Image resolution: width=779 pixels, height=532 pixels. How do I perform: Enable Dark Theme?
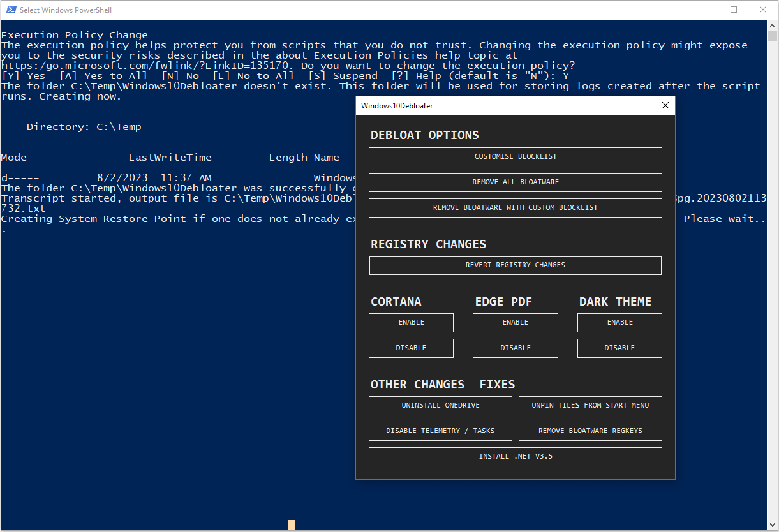(x=619, y=323)
